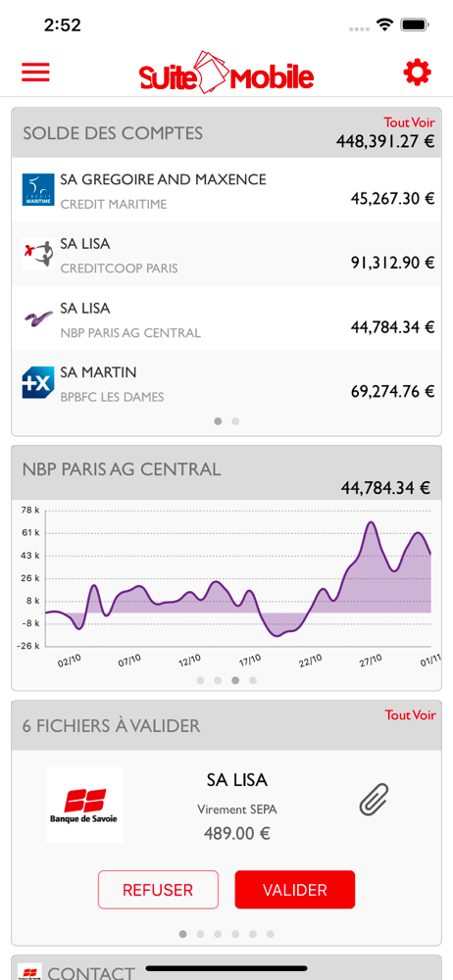Open the hamburger menu

pyautogui.click(x=35, y=73)
